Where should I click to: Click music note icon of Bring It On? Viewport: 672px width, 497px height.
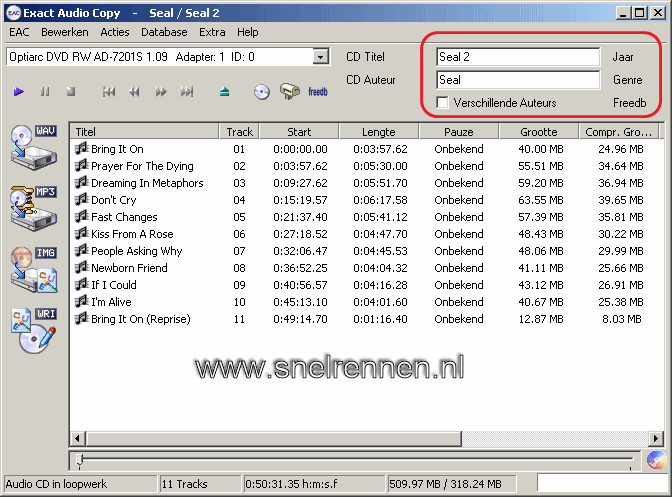point(81,148)
